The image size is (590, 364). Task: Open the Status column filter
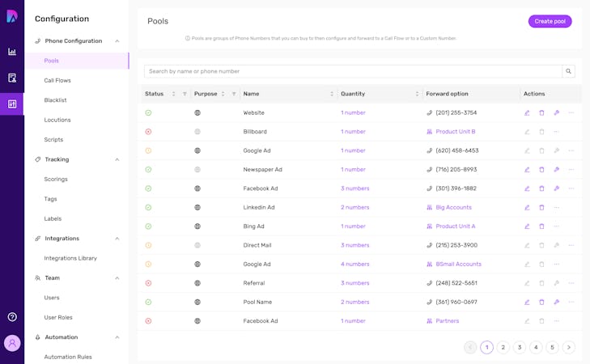185,94
